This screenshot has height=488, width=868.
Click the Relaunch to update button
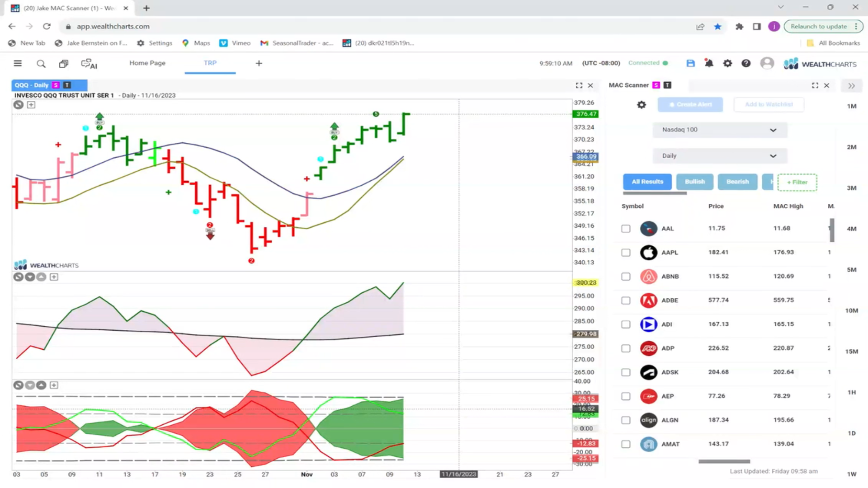823,26
